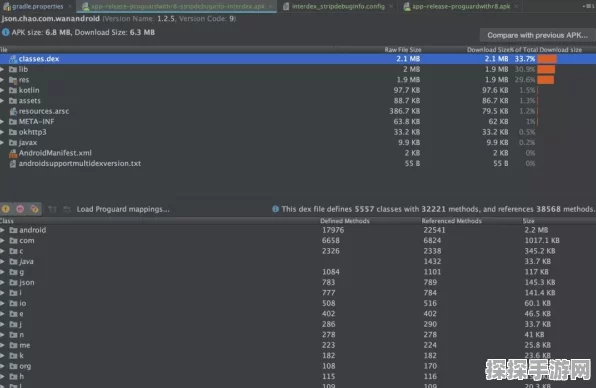Screen dimensions: 596x388
Task: Expand the android package
Action: click(x=2, y=230)
